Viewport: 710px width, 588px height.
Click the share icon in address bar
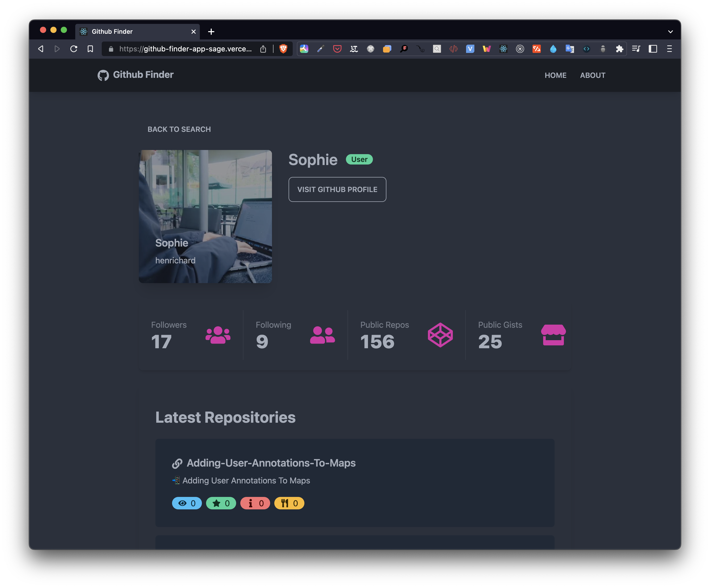click(263, 49)
